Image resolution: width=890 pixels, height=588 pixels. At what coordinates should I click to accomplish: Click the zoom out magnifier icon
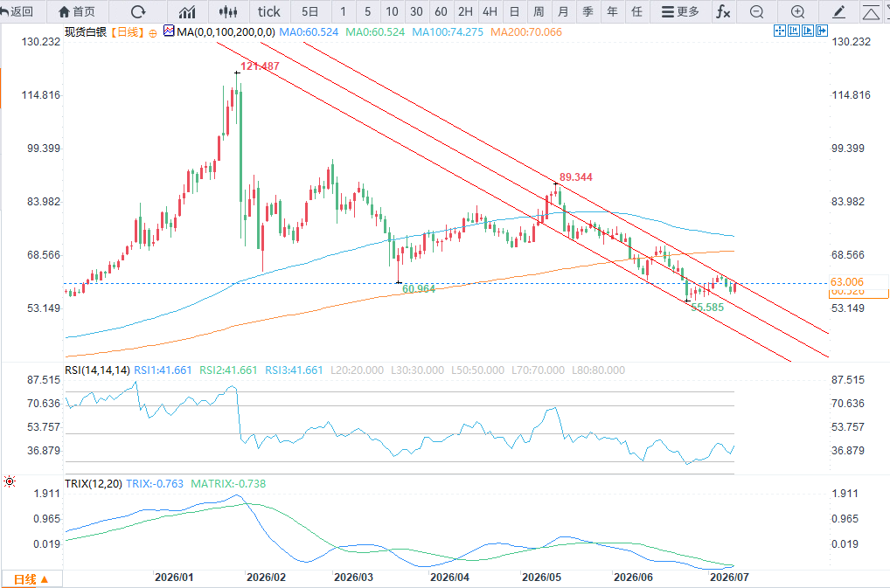(x=756, y=11)
